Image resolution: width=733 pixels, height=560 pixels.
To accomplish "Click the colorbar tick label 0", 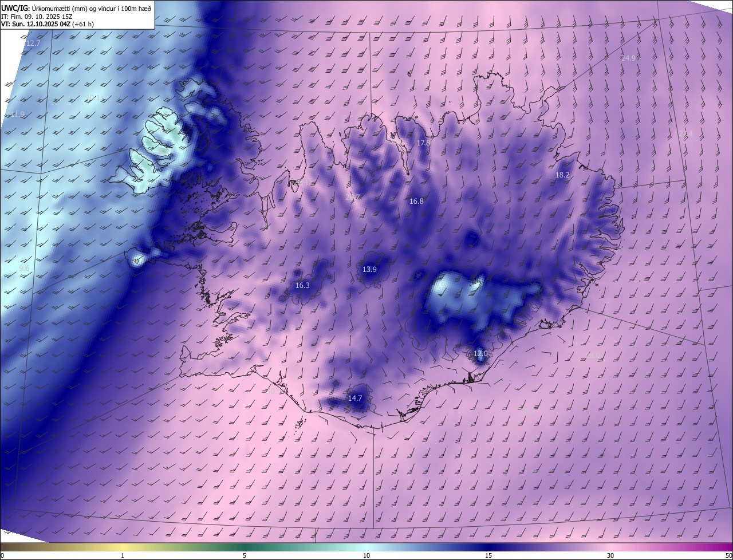I will tap(2, 555).
